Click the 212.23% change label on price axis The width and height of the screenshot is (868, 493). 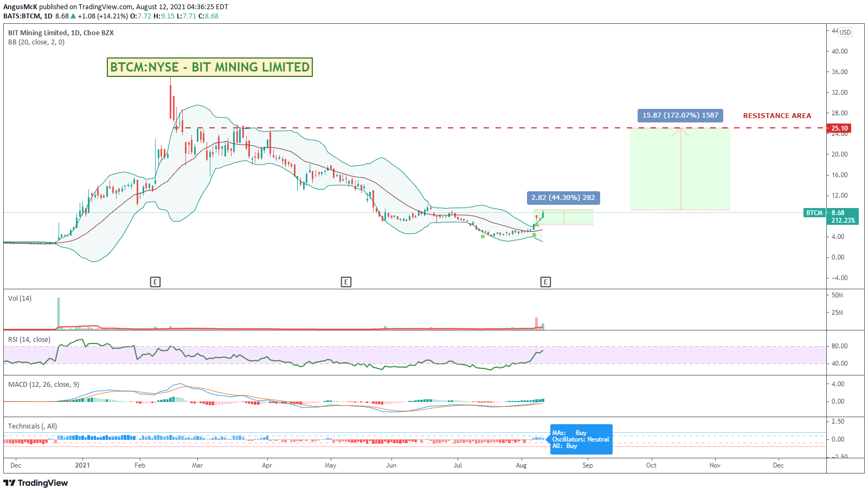point(843,220)
